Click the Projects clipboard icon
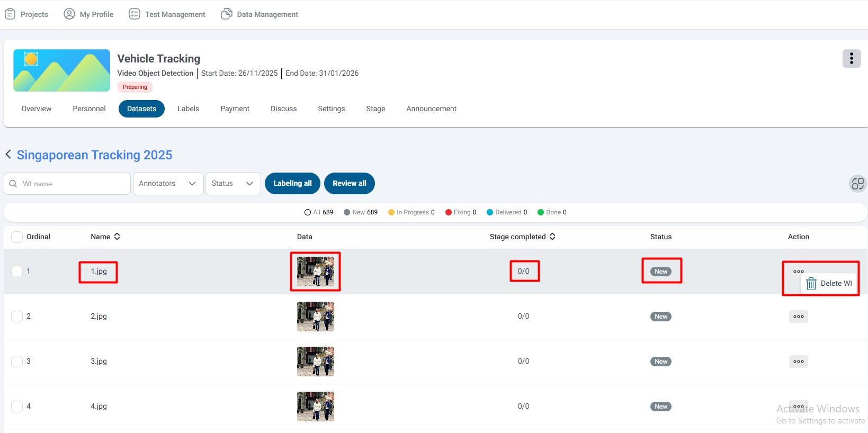This screenshot has width=868, height=433. 10,14
